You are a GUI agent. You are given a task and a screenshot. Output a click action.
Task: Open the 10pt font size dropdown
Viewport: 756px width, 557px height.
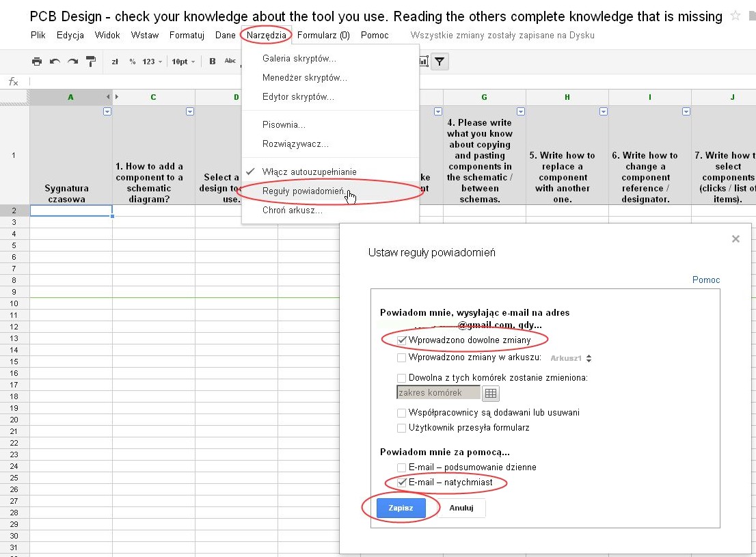(183, 62)
